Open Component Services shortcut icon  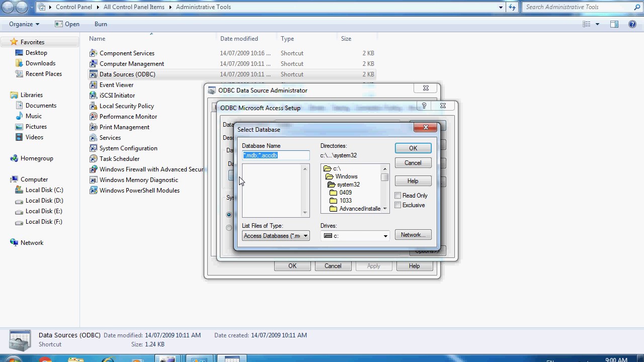click(x=93, y=53)
